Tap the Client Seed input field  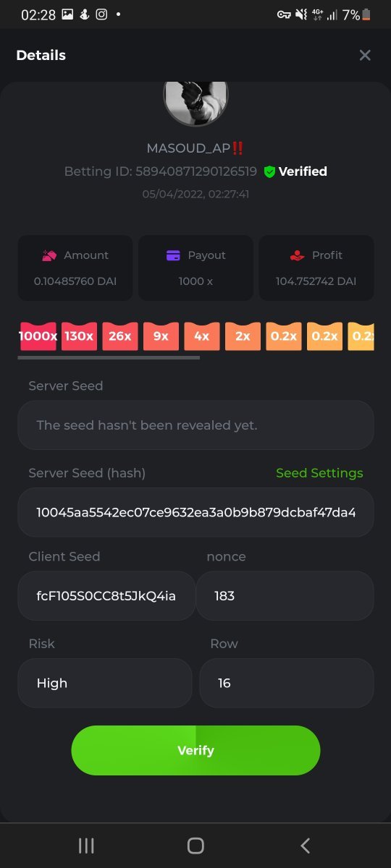click(106, 596)
